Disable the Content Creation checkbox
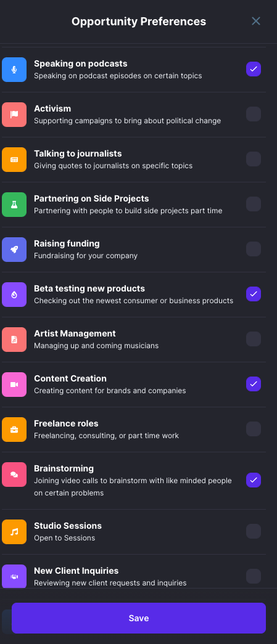This screenshot has height=644, width=277. (254, 384)
